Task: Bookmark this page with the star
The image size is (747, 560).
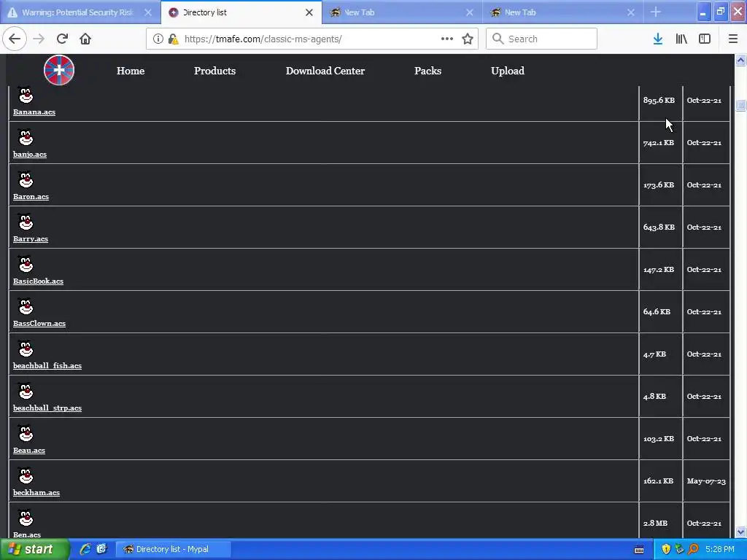Action: tap(468, 39)
